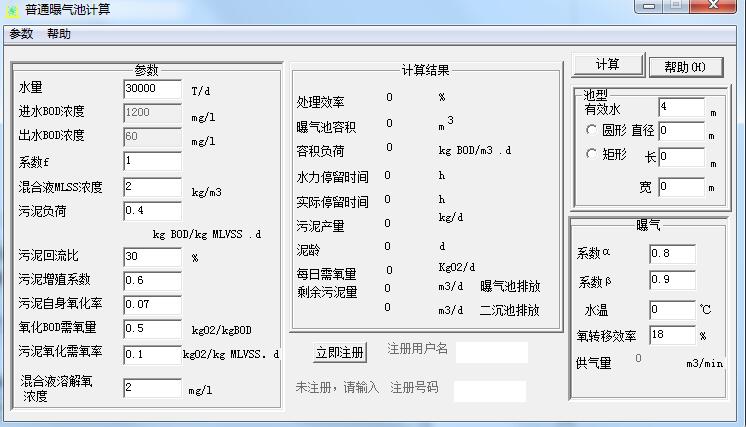Click the 系数f input field
This screenshot has width=746, height=427.
tap(152, 162)
